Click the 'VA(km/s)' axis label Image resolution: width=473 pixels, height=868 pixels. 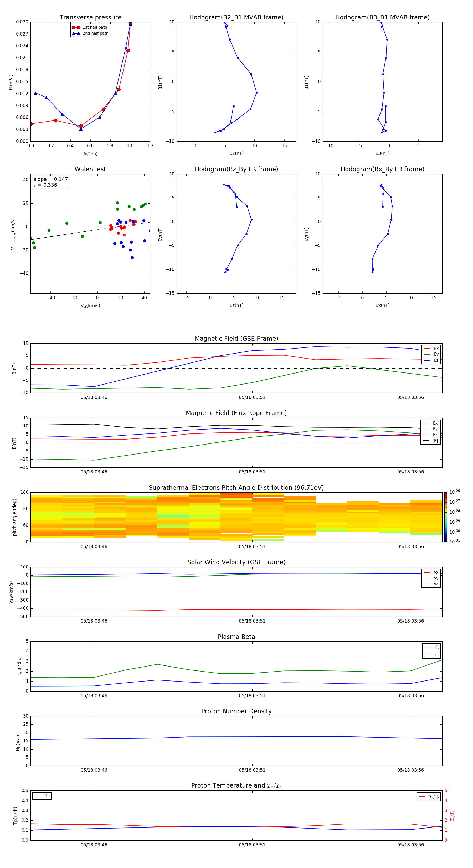[90, 306]
